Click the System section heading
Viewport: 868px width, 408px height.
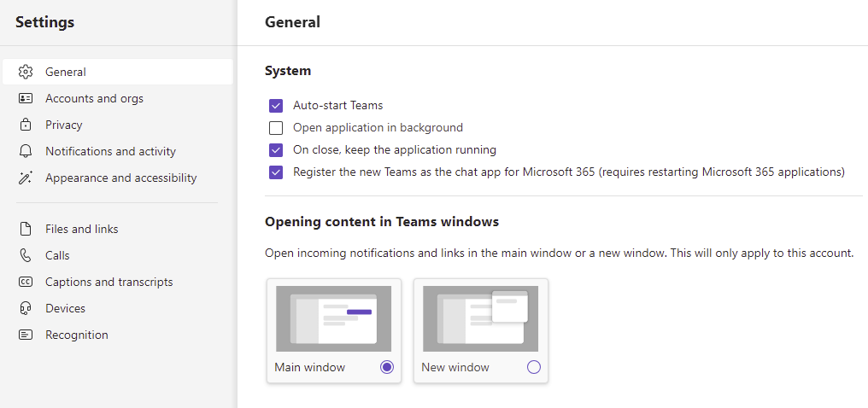[x=288, y=71]
